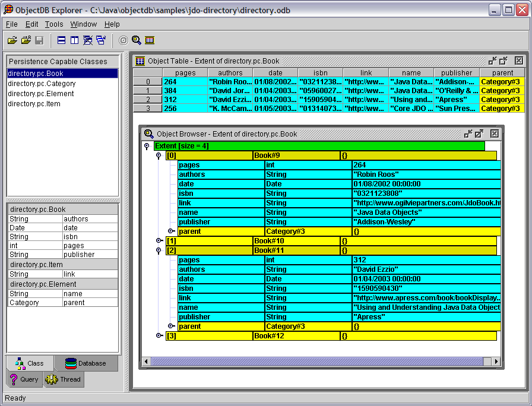Click the Open remote database icon
The height and width of the screenshot is (406, 532).
click(26, 40)
